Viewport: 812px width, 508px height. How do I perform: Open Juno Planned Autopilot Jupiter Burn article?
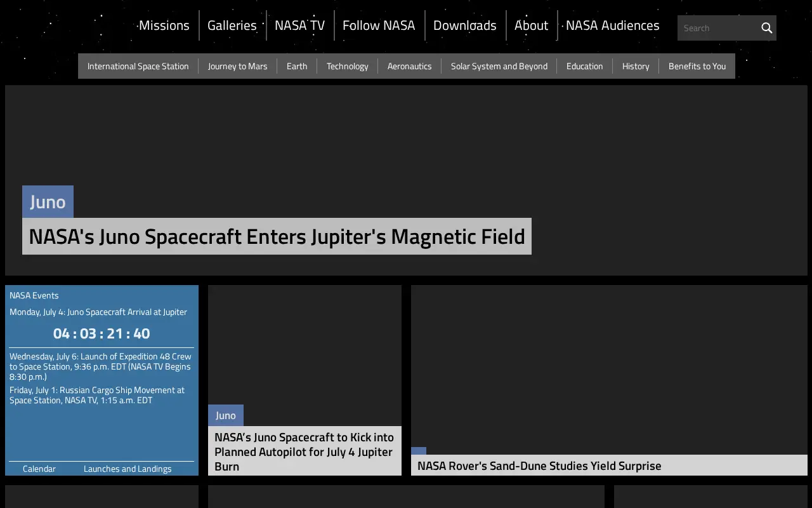(x=304, y=451)
